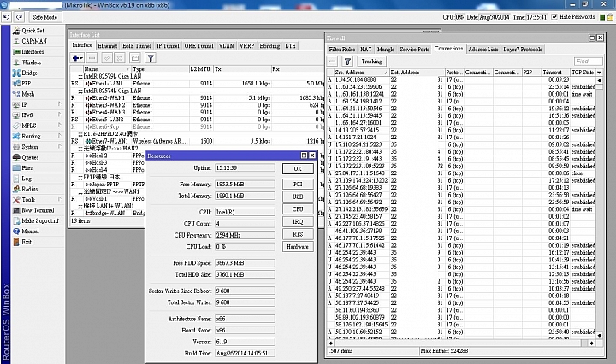
Task: Open the NAT tab in Firewall
Action: 366,50
